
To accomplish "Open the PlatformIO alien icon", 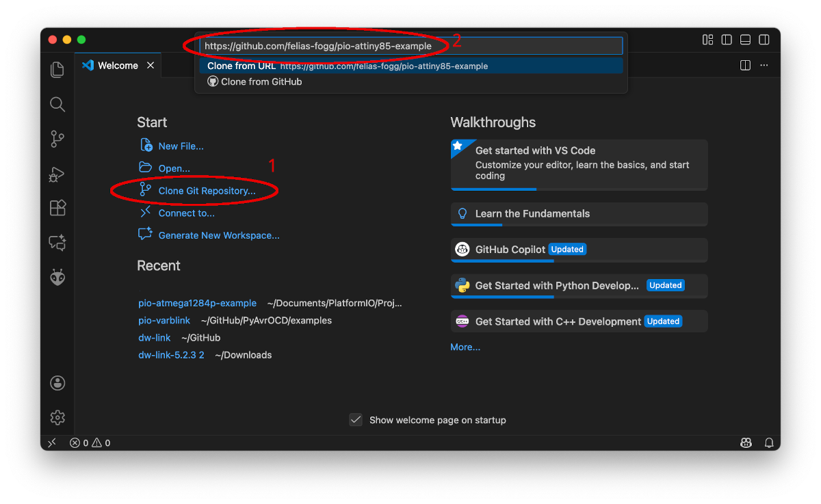I will pyautogui.click(x=57, y=278).
